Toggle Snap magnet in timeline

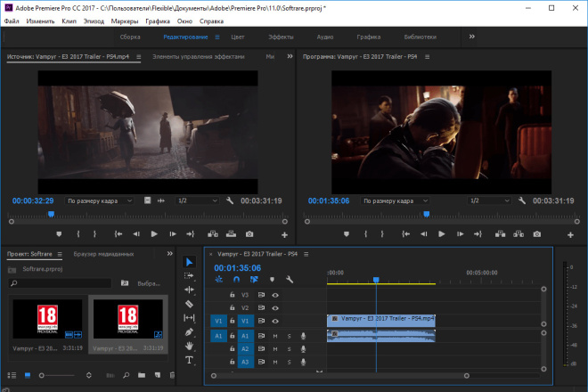pyautogui.click(x=236, y=280)
